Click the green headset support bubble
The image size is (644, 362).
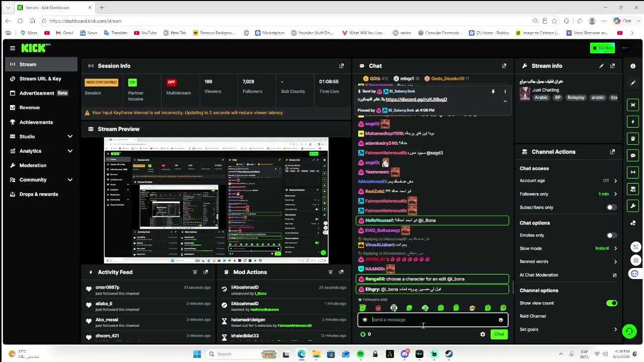629,331
